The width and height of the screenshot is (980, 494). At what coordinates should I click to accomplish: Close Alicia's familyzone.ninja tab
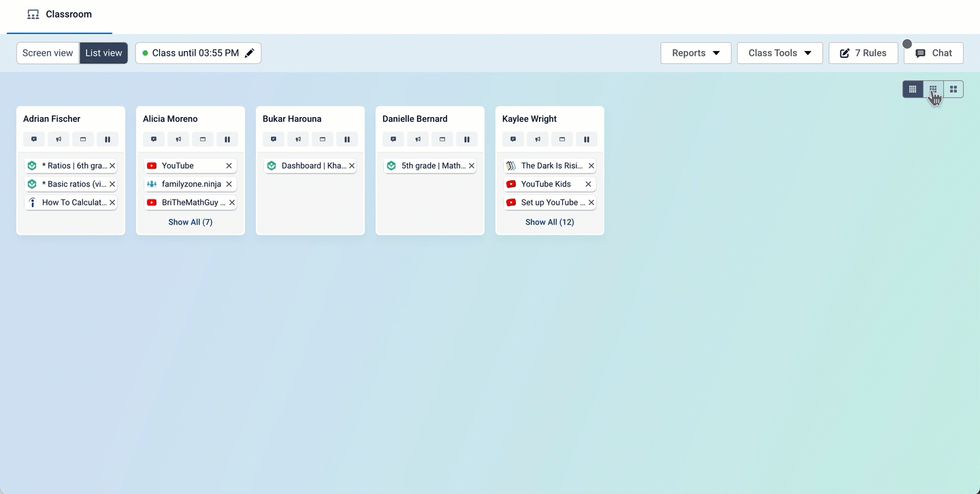[x=229, y=184]
